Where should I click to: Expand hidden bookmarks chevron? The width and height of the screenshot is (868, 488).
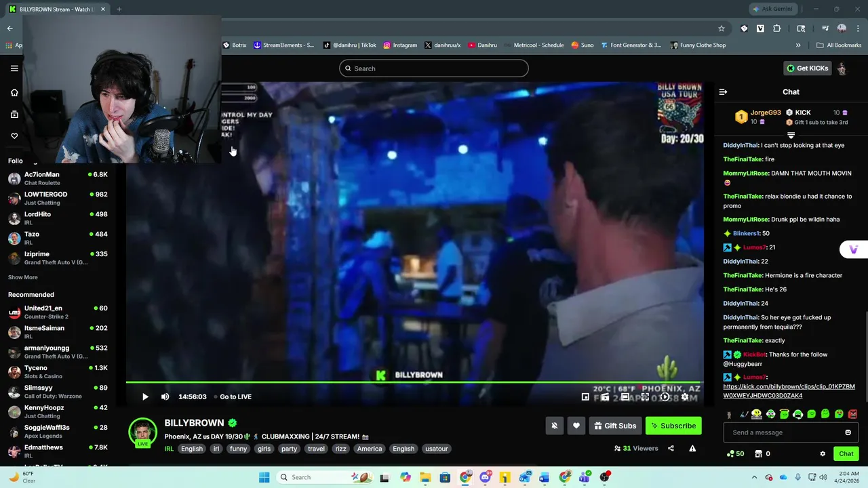tap(798, 45)
